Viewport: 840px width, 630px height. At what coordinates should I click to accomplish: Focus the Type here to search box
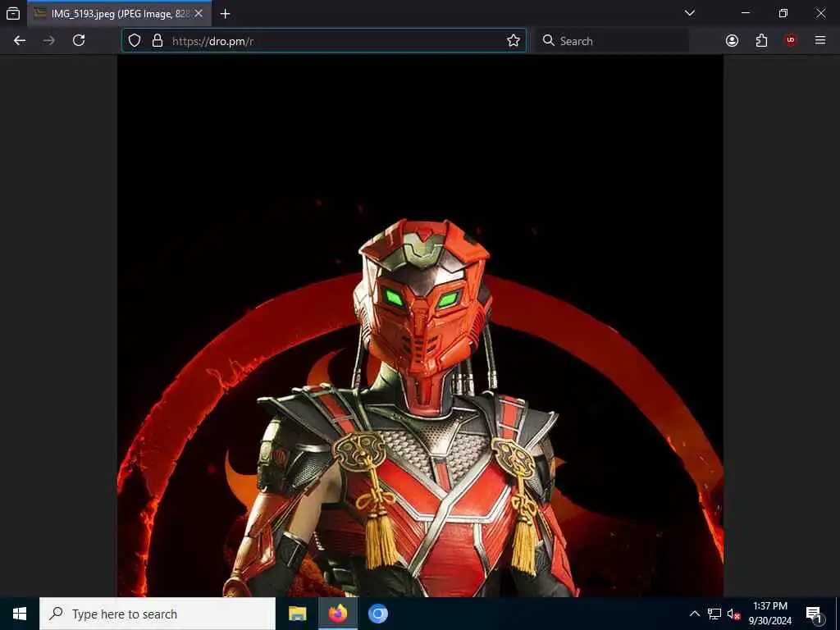pos(157,614)
